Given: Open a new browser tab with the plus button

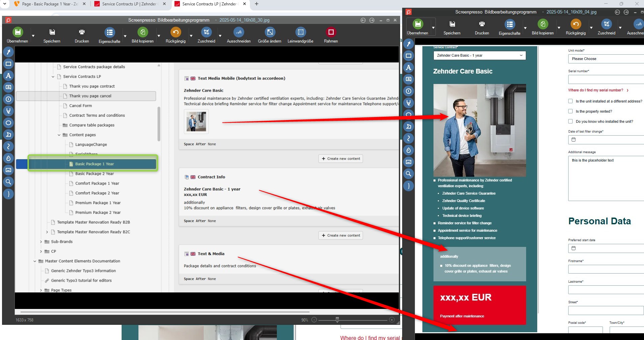Looking at the screenshot, I should coord(257,4).
